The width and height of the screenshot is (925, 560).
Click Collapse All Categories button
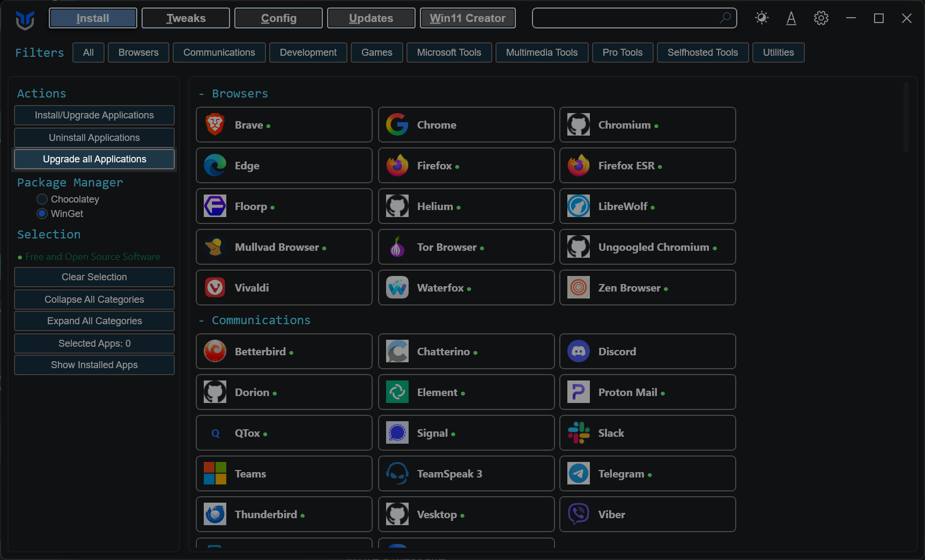pos(94,300)
